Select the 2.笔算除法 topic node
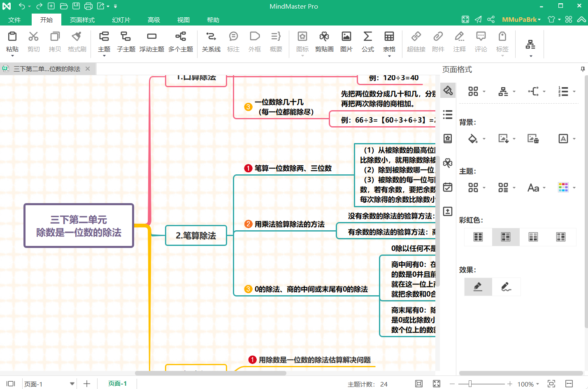Image resolution: width=588 pixels, height=389 pixels. [196, 236]
